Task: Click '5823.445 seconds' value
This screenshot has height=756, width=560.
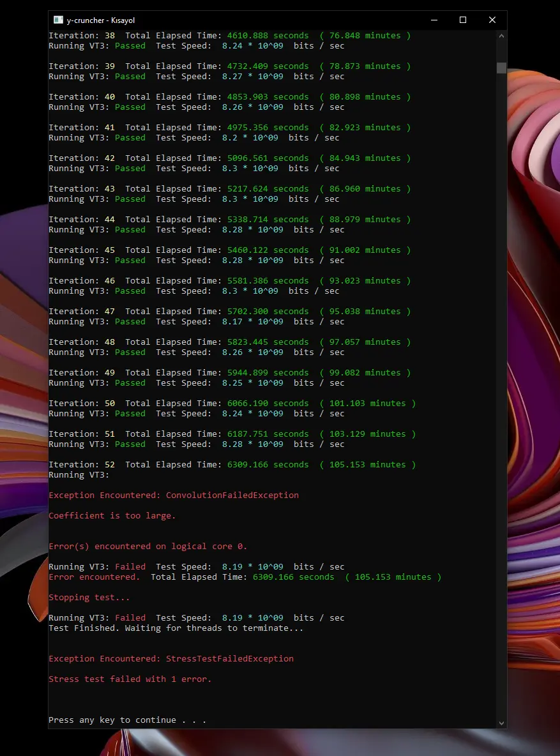Action: pyautogui.click(x=268, y=342)
